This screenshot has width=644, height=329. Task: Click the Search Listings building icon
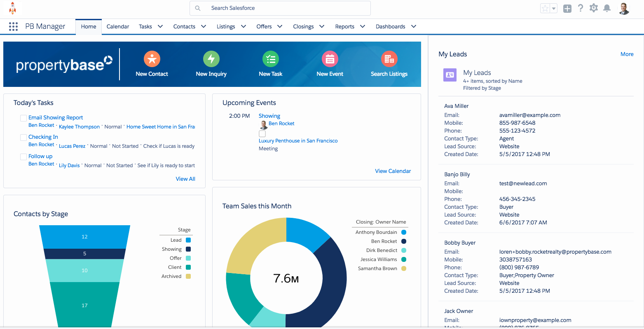pos(389,59)
